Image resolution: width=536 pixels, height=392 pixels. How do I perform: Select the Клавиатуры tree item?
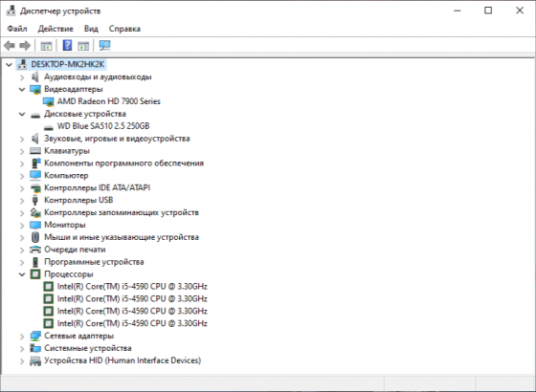(67, 151)
